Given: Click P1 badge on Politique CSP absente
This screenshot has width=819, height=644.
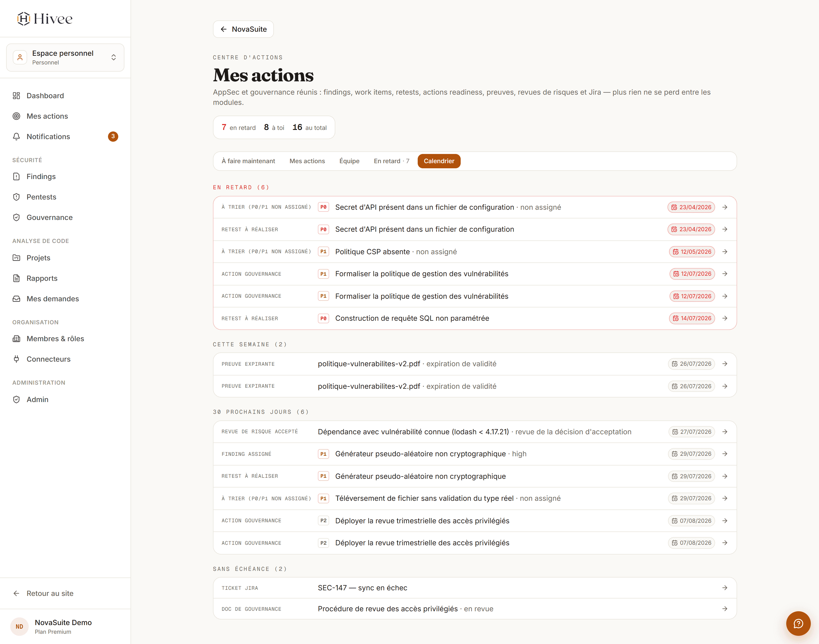Looking at the screenshot, I should [x=323, y=251].
